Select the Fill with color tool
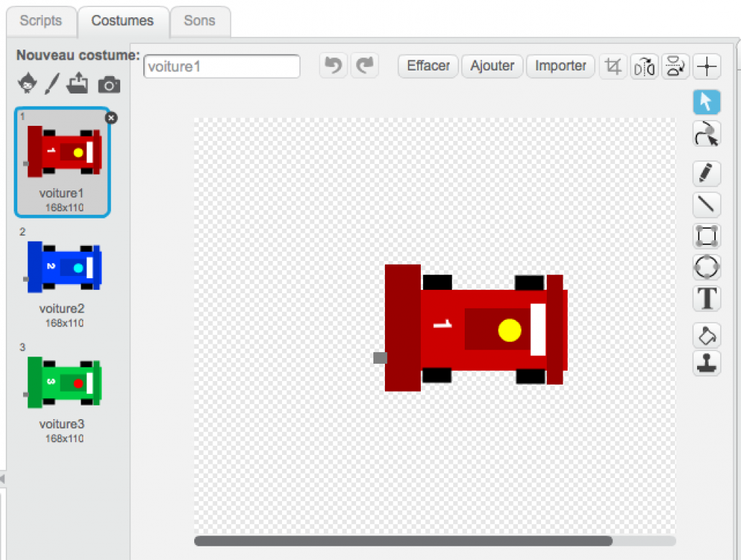The height and width of the screenshot is (560, 741). 706,335
